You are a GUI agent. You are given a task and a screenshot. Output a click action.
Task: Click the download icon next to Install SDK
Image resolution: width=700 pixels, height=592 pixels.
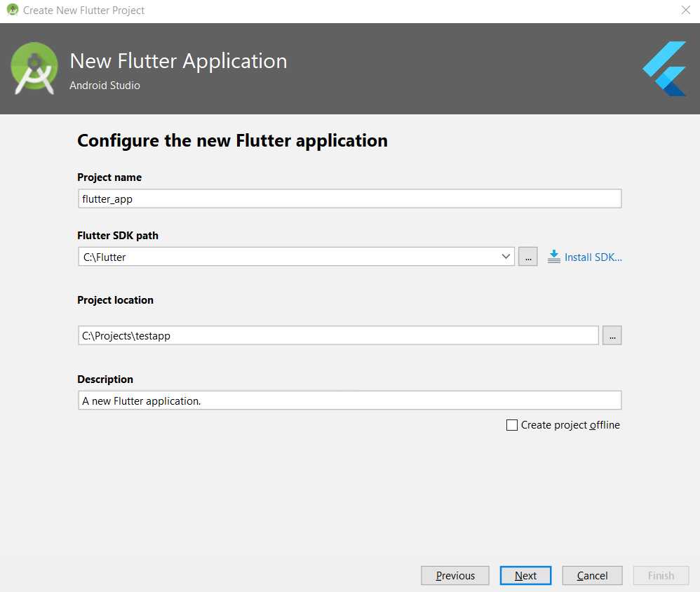(x=553, y=256)
